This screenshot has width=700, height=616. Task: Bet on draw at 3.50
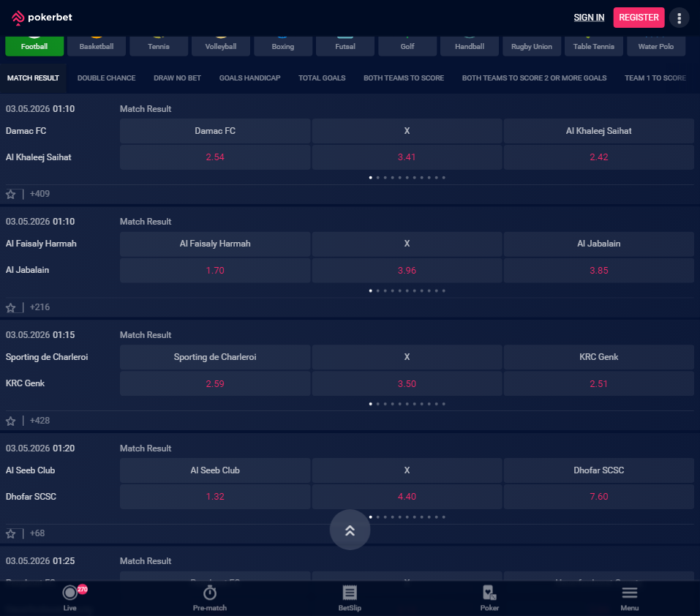click(407, 384)
